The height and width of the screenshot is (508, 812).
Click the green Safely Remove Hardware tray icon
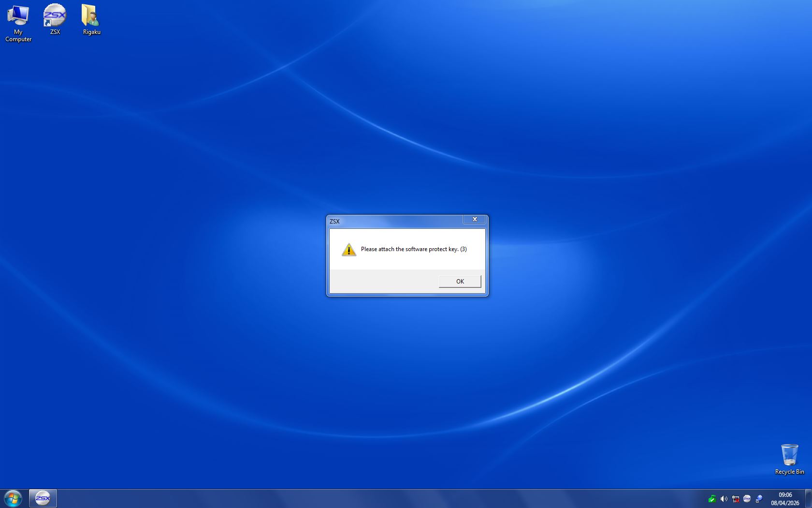tap(712, 499)
